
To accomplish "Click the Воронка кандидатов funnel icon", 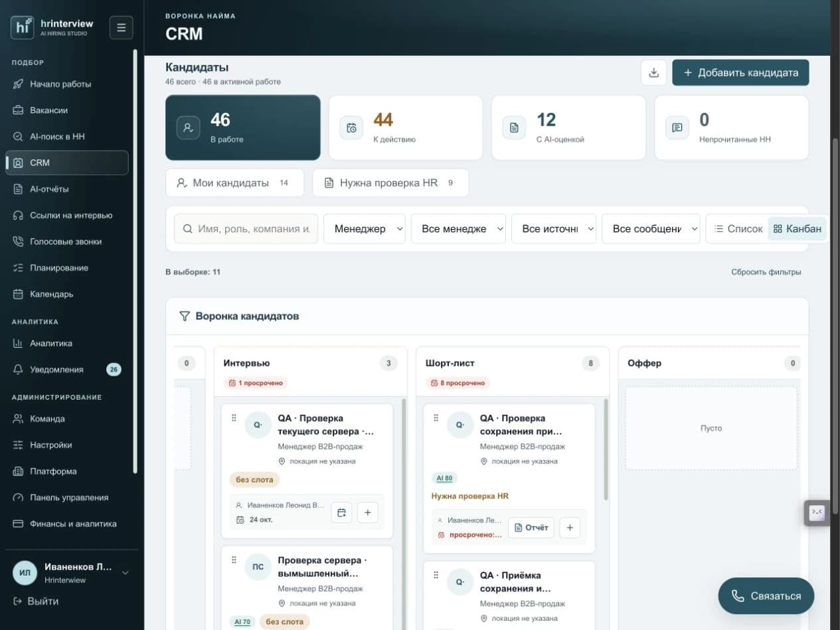I will (185, 316).
